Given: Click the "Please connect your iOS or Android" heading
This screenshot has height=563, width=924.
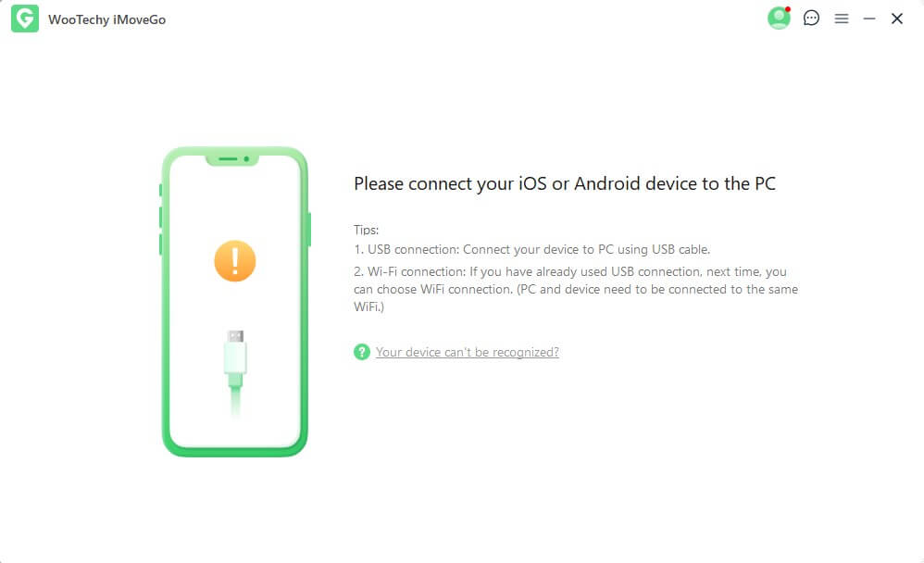Looking at the screenshot, I should tap(565, 183).
